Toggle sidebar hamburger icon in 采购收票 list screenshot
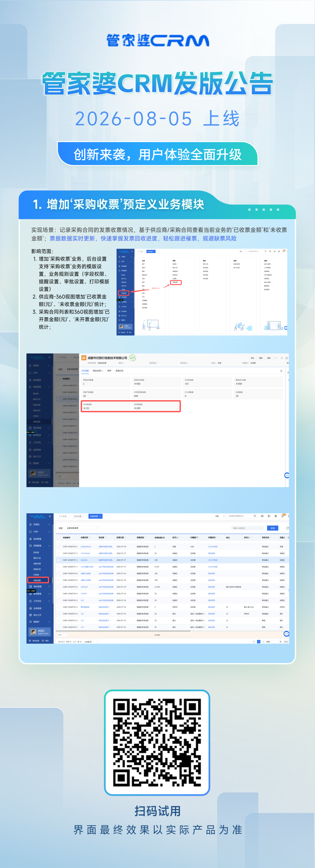 tap(50, 516)
